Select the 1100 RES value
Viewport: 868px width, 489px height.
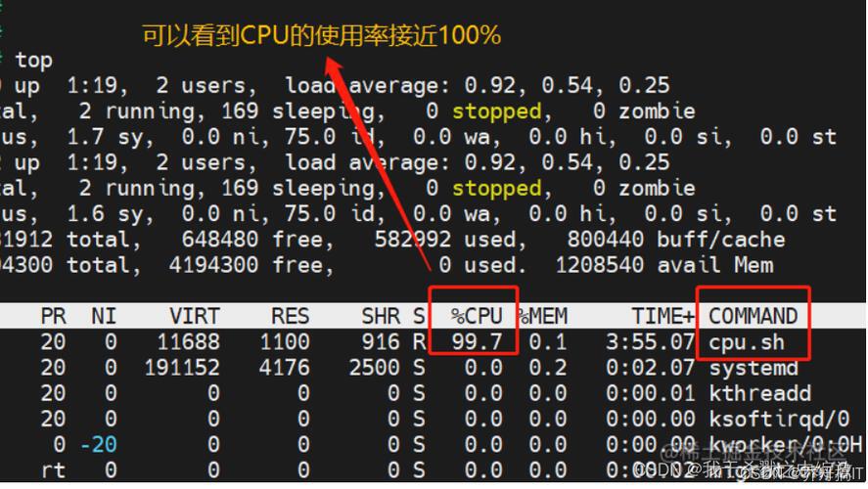coord(284,342)
